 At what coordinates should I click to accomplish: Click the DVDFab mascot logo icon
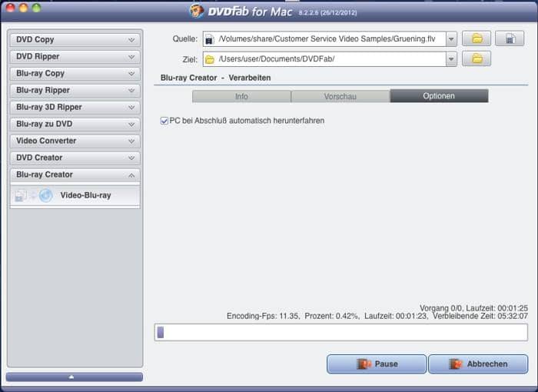coord(197,11)
